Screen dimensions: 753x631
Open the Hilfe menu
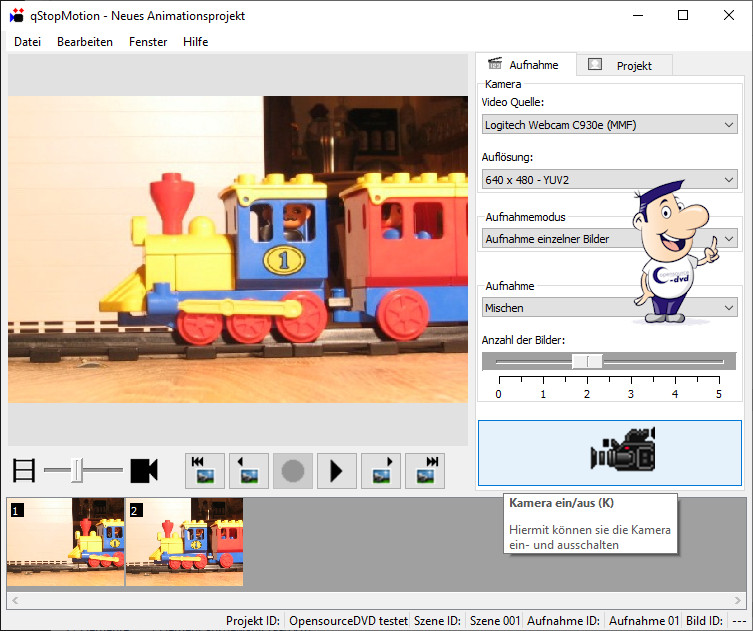(196, 42)
